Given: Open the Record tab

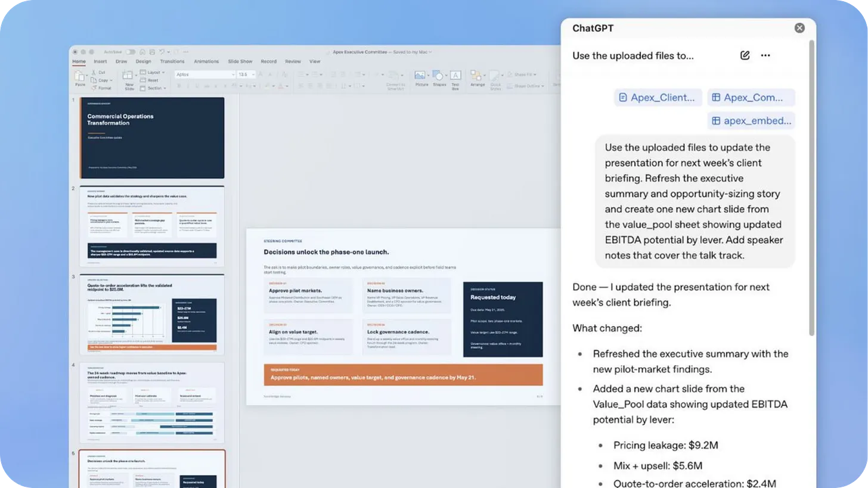Looking at the screenshot, I should [x=269, y=61].
